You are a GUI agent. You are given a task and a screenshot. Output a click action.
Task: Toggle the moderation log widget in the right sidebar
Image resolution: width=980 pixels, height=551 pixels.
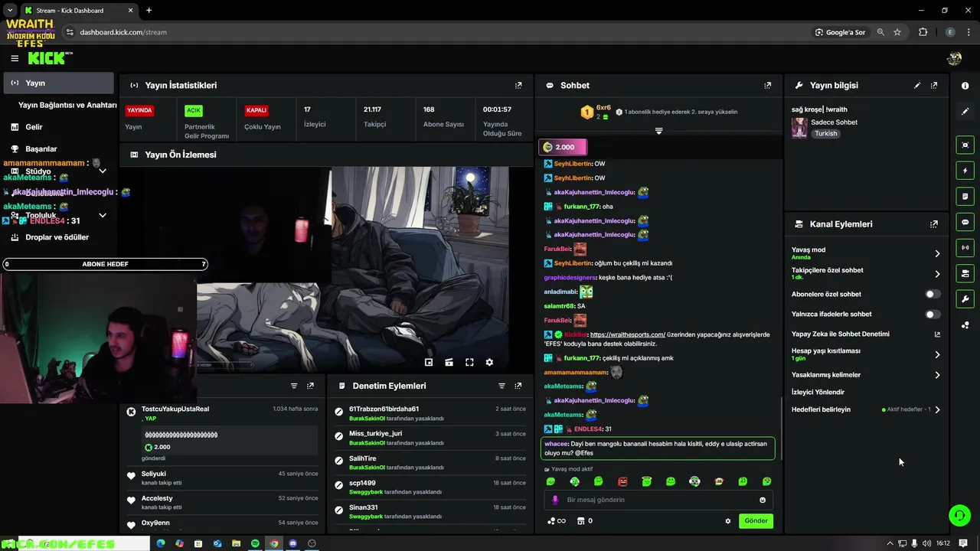965,197
